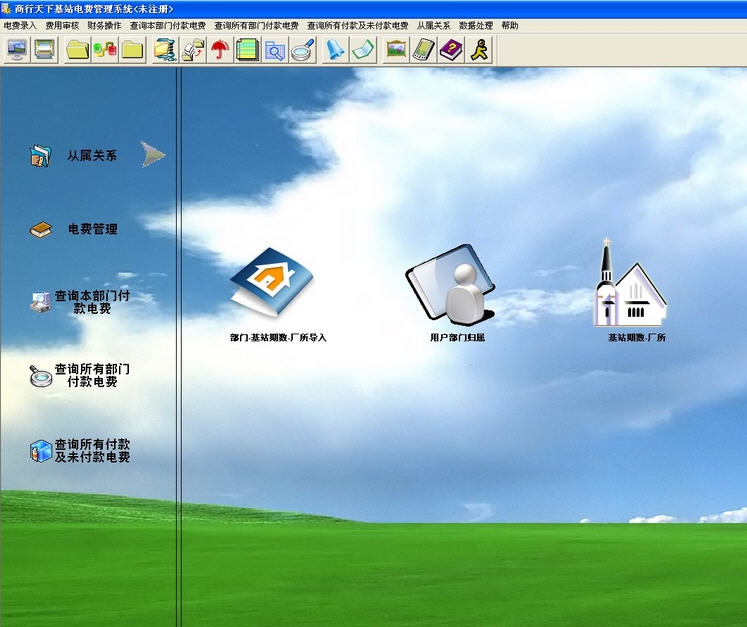Open the 查询所有部门付款电费 menu
The image size is (747, 627).
coord(256,26)
